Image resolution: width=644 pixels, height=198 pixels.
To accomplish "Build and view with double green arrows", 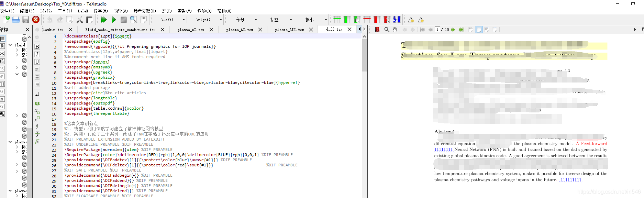I will [x=104, y=20].
